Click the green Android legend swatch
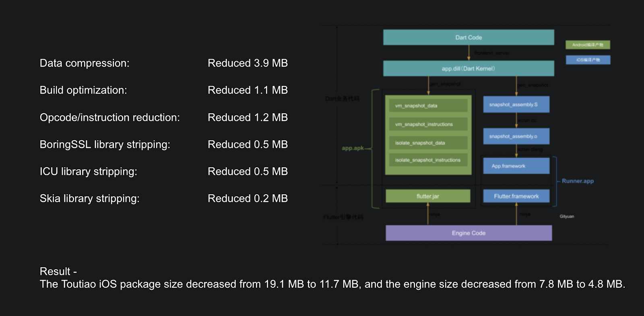This screenshot has height=316, width=644. tap(588, 45)
